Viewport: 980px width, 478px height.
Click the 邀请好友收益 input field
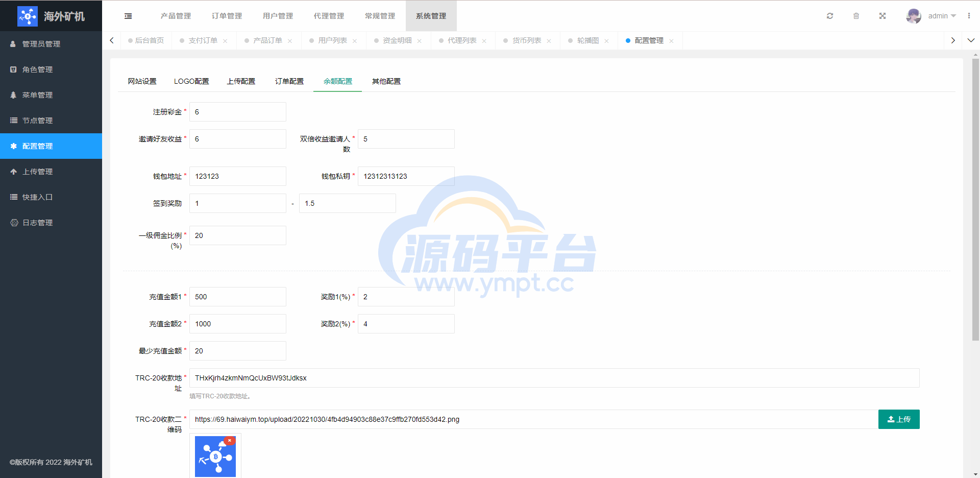pos(238,139)
